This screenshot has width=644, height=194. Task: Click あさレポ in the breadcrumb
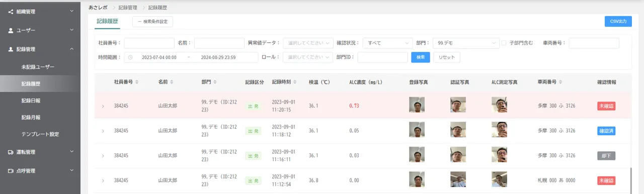pos(98,8)
